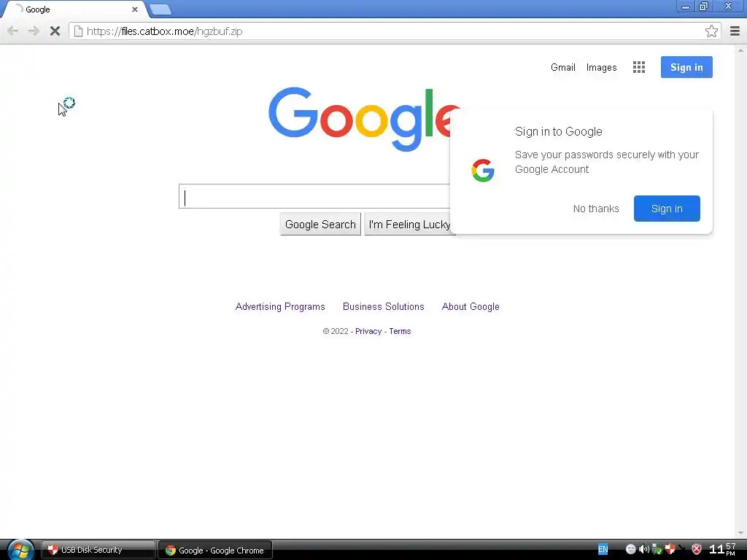Close the Google tab

(135, 9)
